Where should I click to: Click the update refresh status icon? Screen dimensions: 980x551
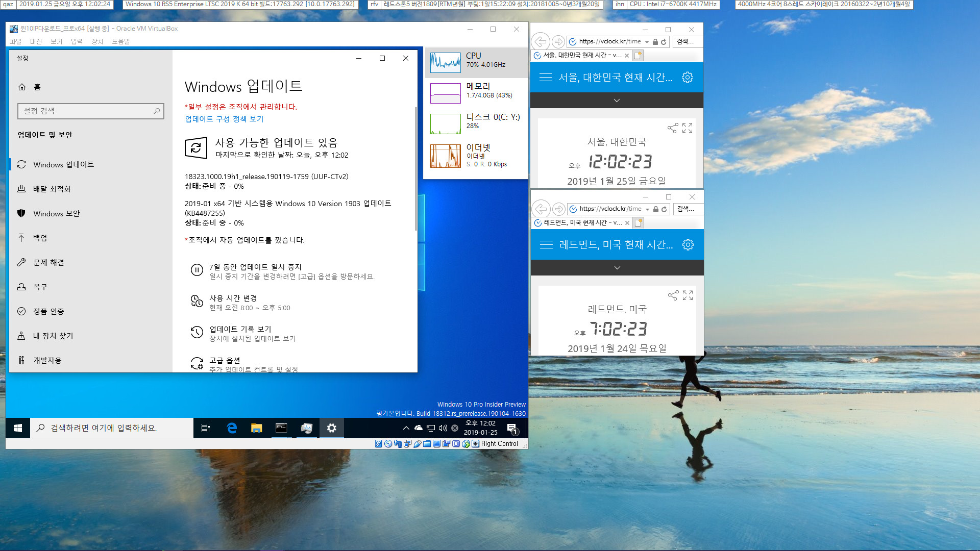(196, 148)
